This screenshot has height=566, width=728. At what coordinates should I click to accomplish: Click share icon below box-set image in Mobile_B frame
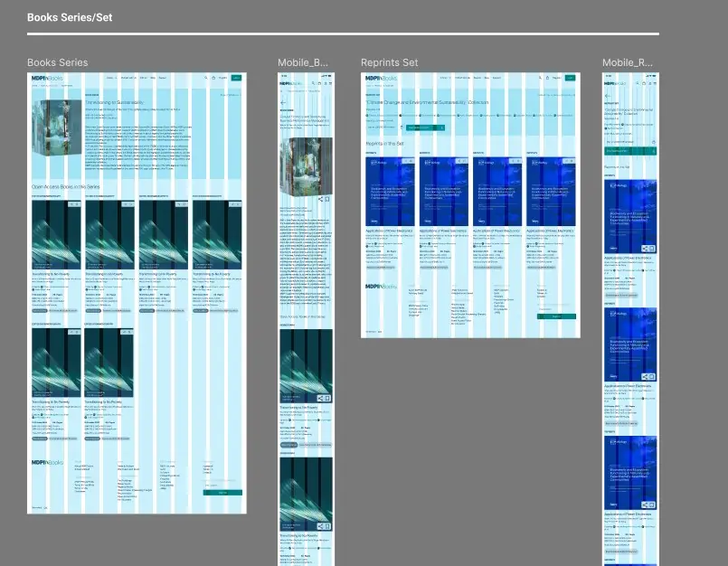(320, 199)
